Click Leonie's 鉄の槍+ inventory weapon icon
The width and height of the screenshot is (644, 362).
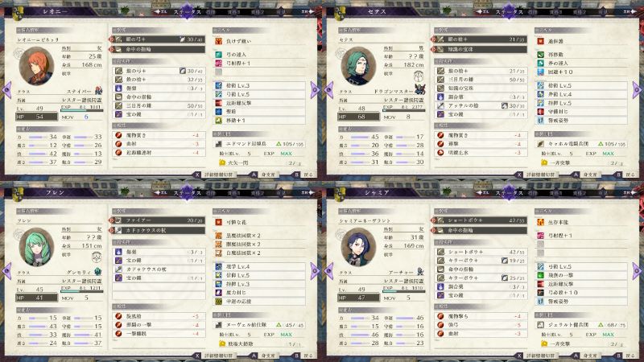(x=118, y=80)
